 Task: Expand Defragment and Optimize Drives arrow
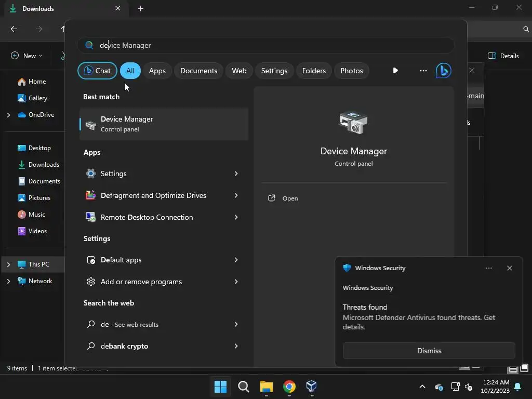pos(236,195)
